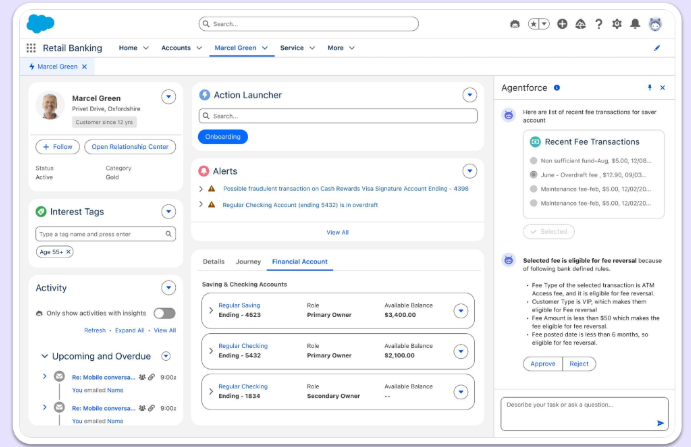Click the global create plus icon
The width and height of the screenshot is (691, 447).
pos(563,23)
